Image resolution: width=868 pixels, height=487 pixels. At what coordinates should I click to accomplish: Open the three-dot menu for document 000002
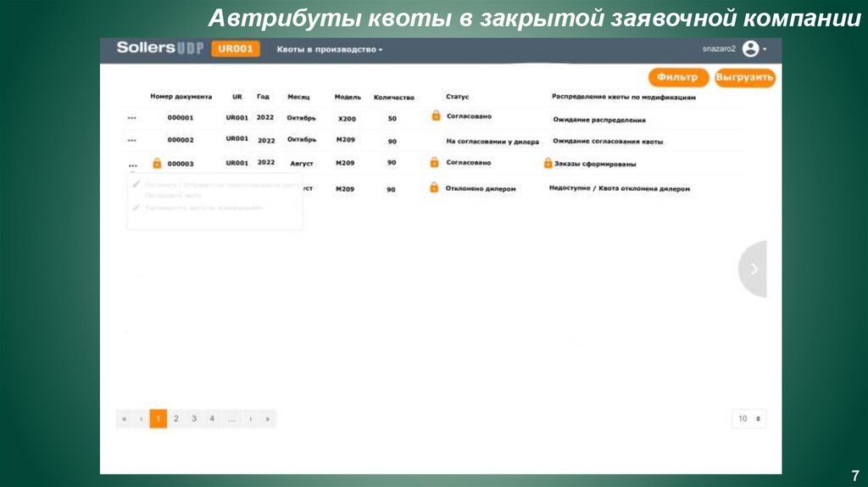pos(132,141)
